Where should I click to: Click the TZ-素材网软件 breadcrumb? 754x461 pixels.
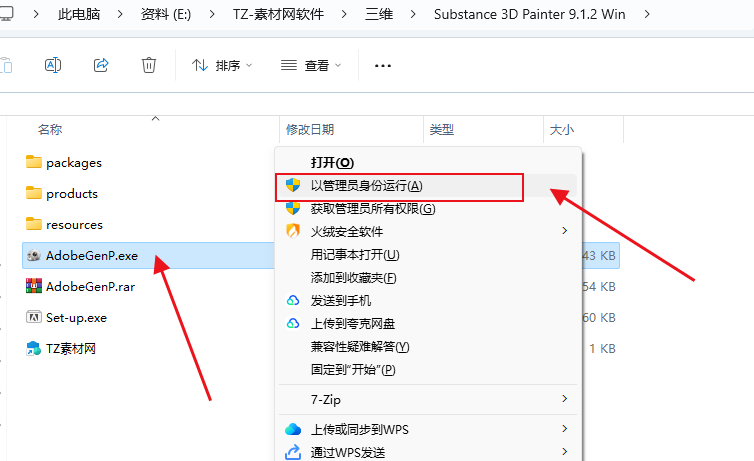point(278,14)
